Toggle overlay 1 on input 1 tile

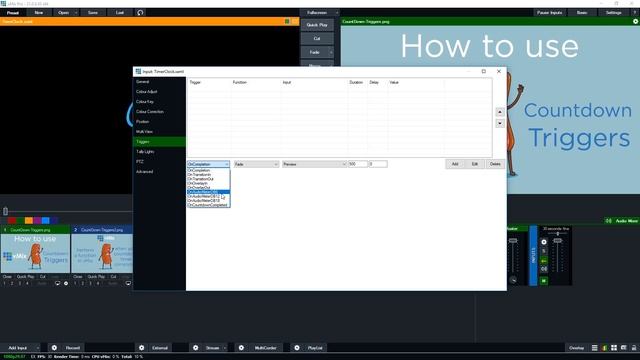(4, 283)
